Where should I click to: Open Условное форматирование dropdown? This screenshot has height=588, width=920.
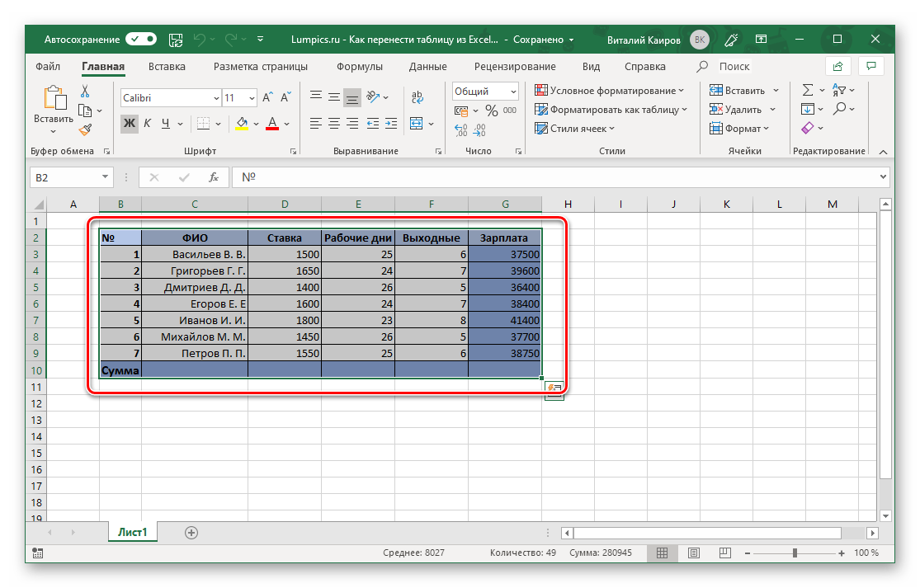tap(609, 90)
